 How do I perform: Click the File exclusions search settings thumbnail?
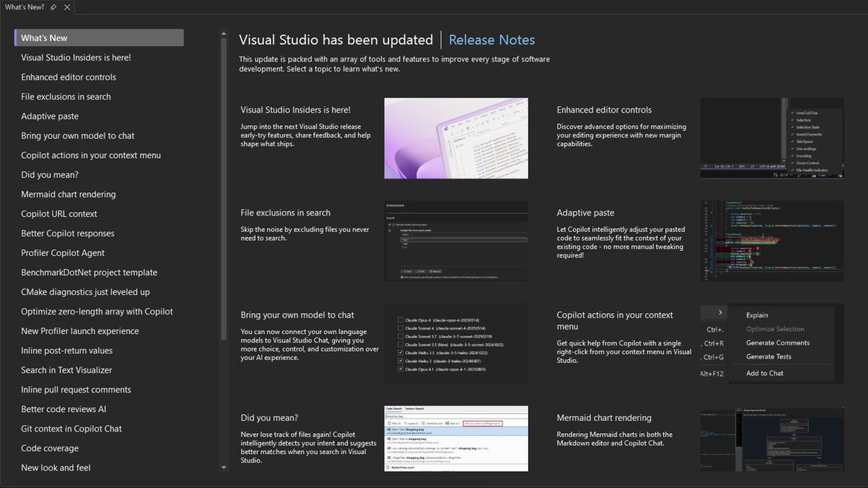[x=456, y=241]
